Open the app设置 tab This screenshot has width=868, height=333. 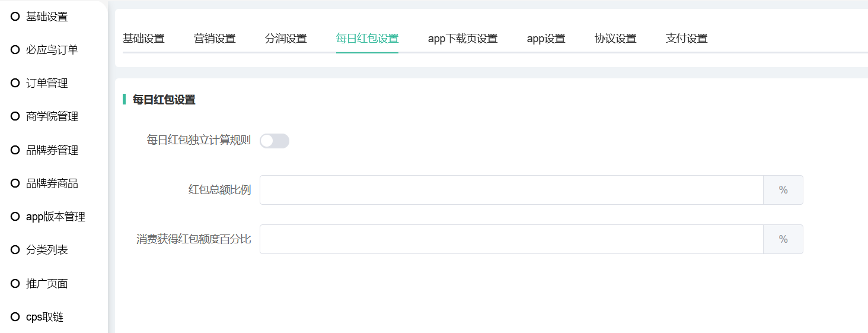click(546, 39)
